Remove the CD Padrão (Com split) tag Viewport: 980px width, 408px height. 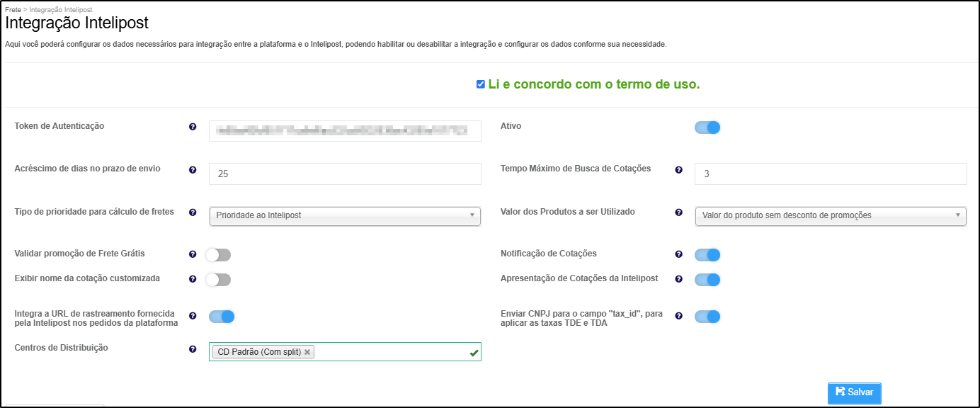point(307,352)
